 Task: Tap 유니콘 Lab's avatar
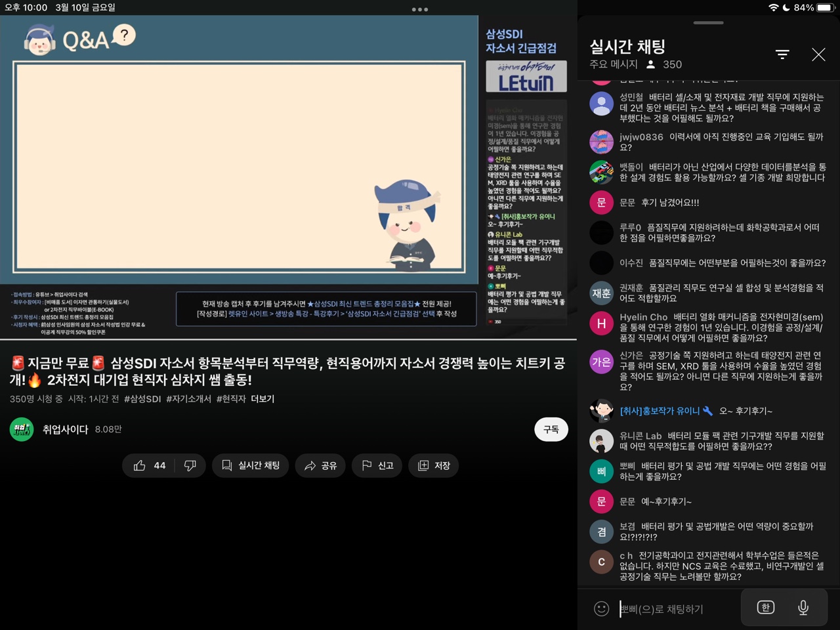[x=601, y=441]
